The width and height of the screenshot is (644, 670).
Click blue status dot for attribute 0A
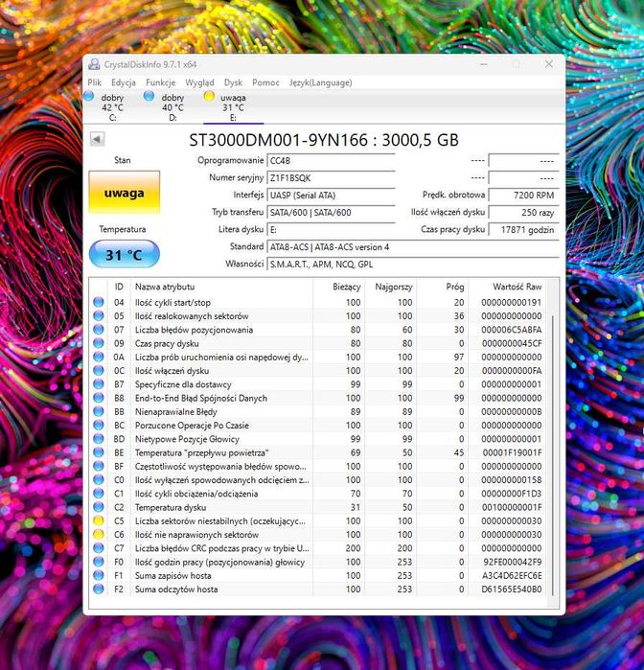(99, 357)
